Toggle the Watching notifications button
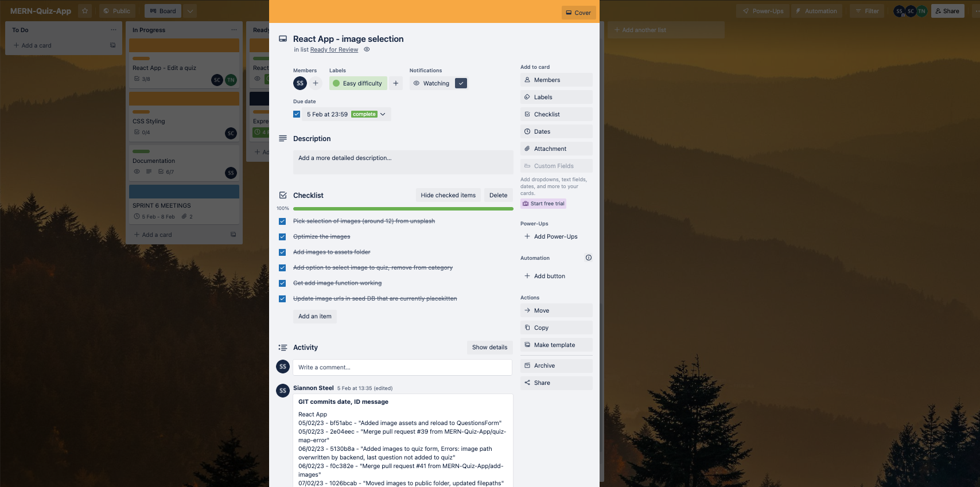This screenshot has width=980, height=487. click(x=439, y=83)
